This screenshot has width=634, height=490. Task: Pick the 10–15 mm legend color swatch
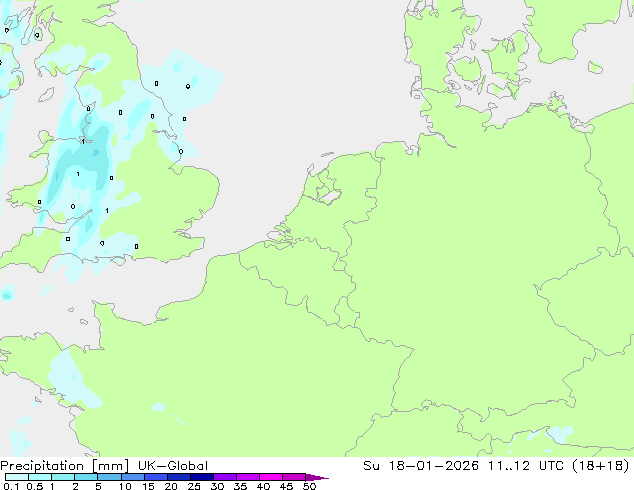coord(132,477)
